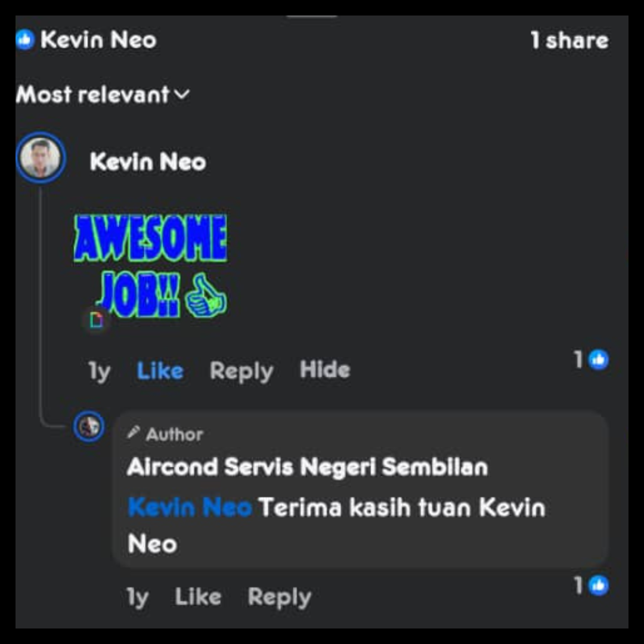
Task: Click the GIF file badge icon on sticker
Action: 97,319
